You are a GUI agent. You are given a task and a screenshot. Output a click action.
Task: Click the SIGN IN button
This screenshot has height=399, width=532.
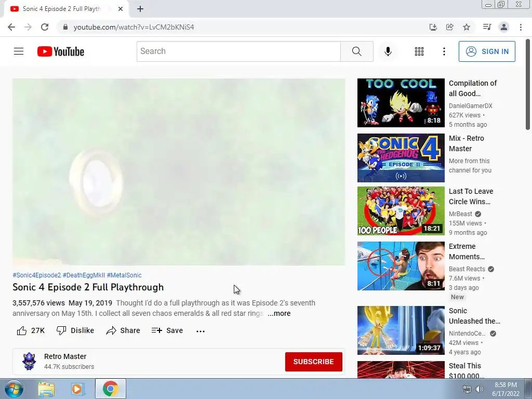pyautogui.click(x=487, y=51)
